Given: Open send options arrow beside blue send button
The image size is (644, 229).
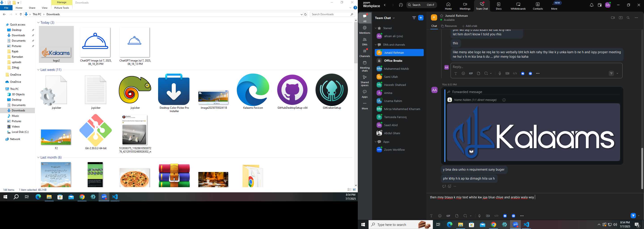Looking at the screenshot, I should tap(638, 216).
